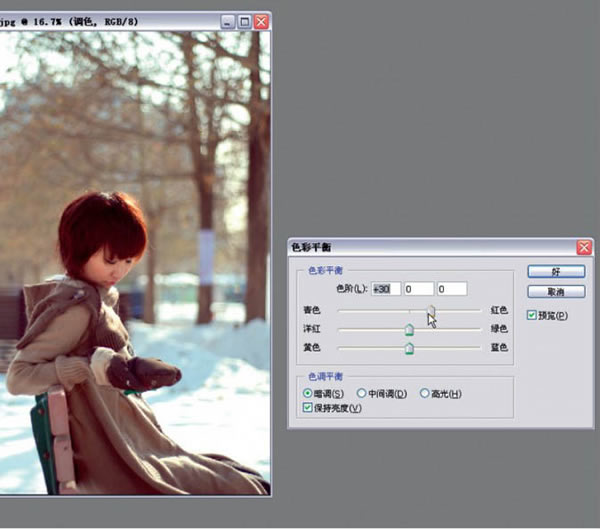Close the 色彩平衡 dialog with X
This screenshot has width=600, height=529.
584,247
